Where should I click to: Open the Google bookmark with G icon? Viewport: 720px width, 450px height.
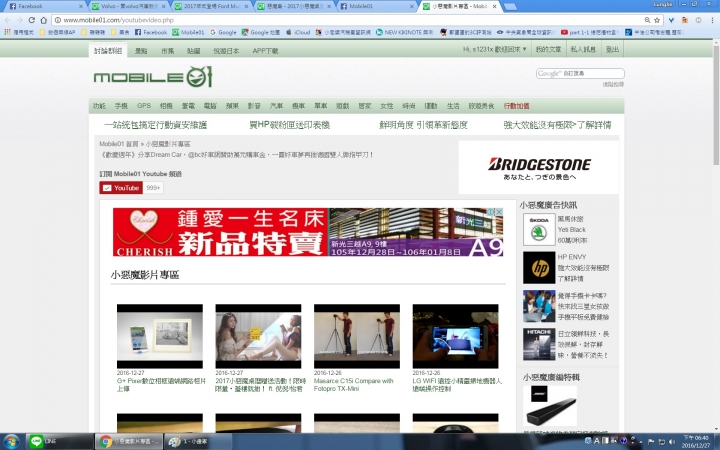223,32
